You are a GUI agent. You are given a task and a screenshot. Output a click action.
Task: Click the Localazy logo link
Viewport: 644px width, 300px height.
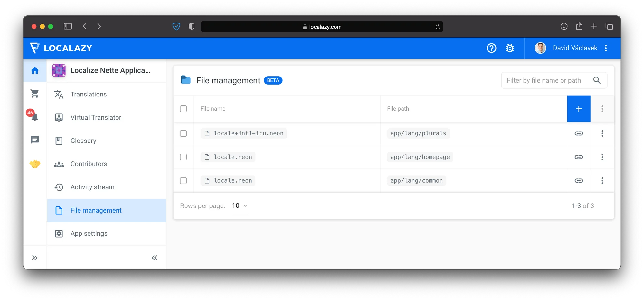(61, 48)
